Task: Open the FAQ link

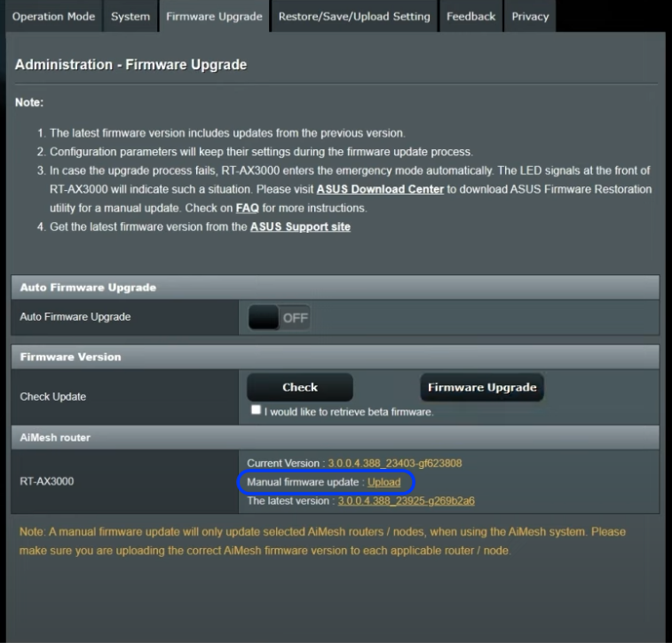Action: (248, 208)
